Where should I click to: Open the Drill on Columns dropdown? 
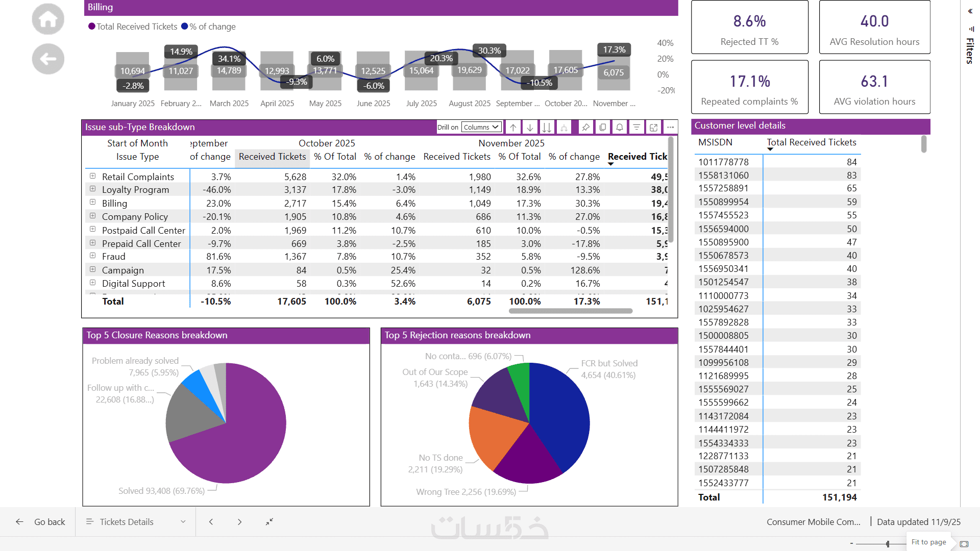(x=481, y=127)
